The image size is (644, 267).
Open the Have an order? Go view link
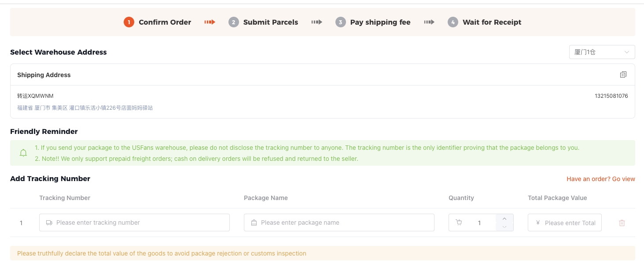tap(601, 179)
